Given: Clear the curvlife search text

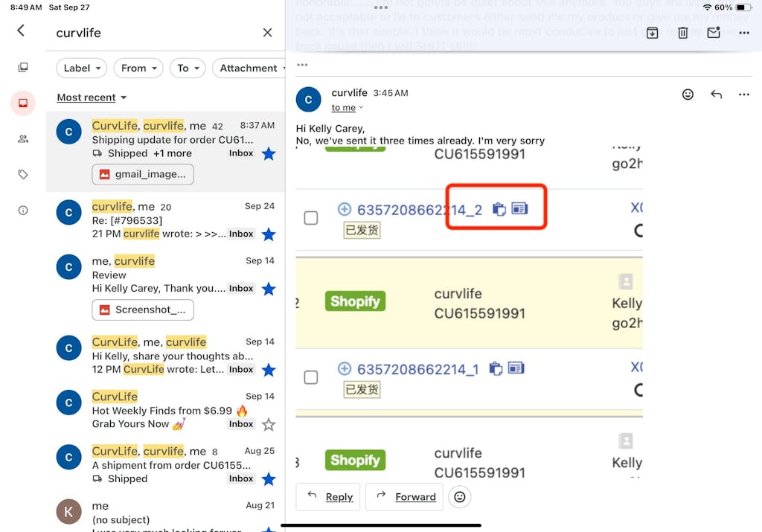Looking at the screenshot, I should point(267,33).
